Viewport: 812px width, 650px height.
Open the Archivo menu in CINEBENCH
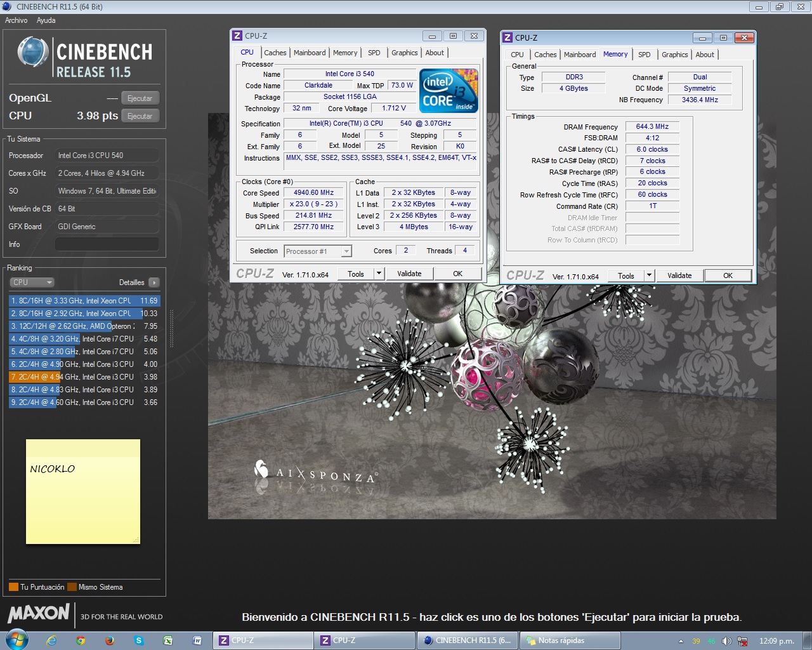point(16,20)
